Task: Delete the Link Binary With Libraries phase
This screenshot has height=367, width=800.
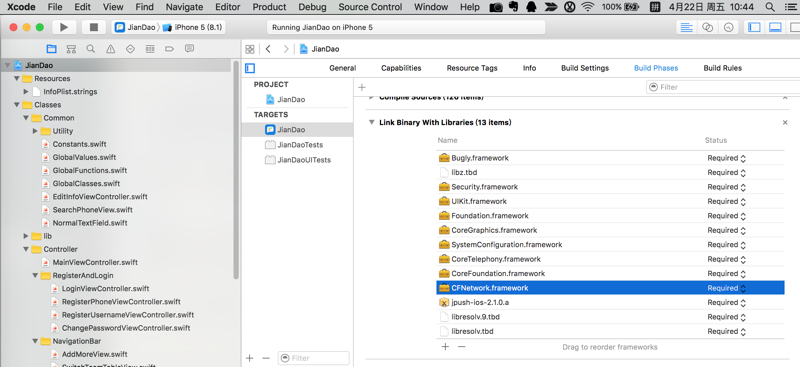Action: 785,123
